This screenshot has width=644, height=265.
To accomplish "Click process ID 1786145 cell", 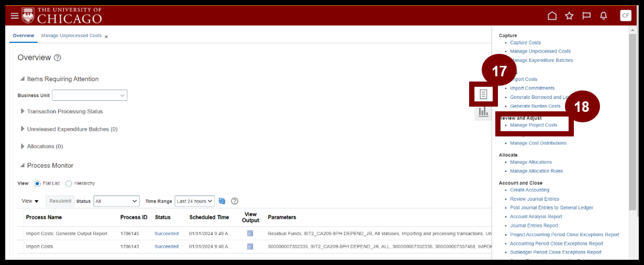I will (129, 234).
